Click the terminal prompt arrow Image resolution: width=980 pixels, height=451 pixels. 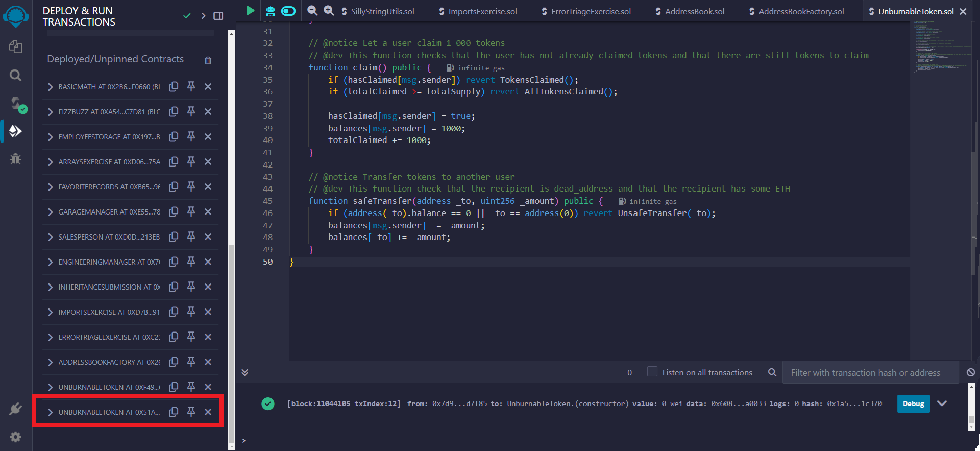tap(244, 440)
